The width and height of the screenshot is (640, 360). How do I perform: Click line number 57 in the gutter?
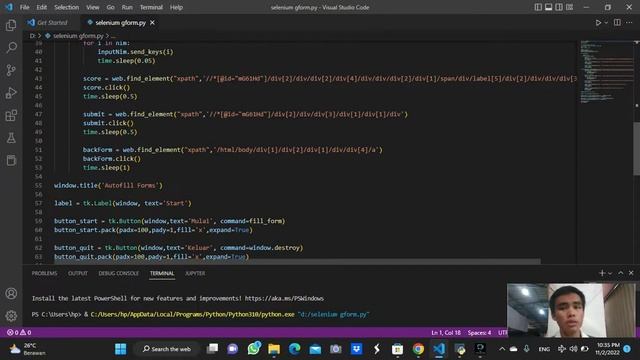coord(38,203)
